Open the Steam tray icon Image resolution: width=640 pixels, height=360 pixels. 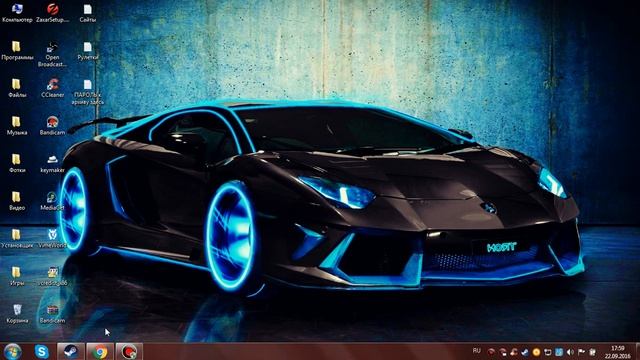click(525, 352)
